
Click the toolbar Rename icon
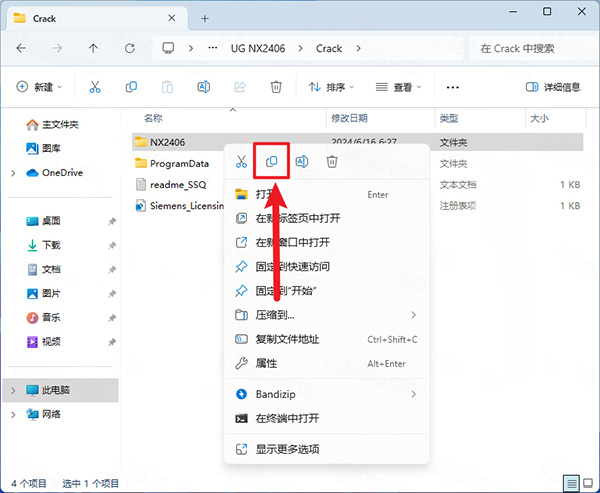[x=204, y=87]
